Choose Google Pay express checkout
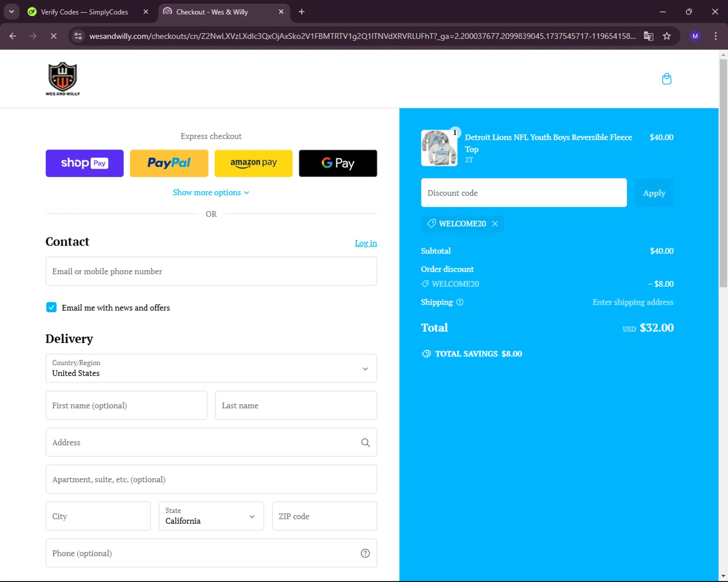This screenshot has width=728, height=582. [x=338, y=163]
